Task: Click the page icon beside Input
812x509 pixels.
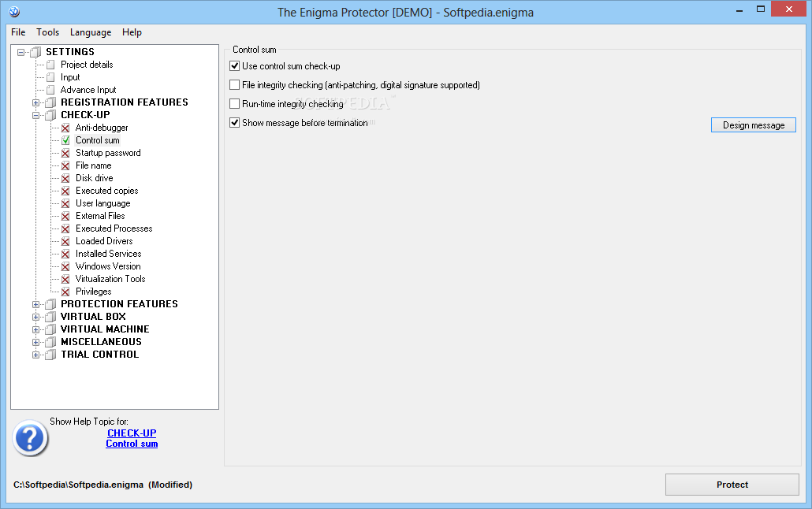Action: [50, 77]
